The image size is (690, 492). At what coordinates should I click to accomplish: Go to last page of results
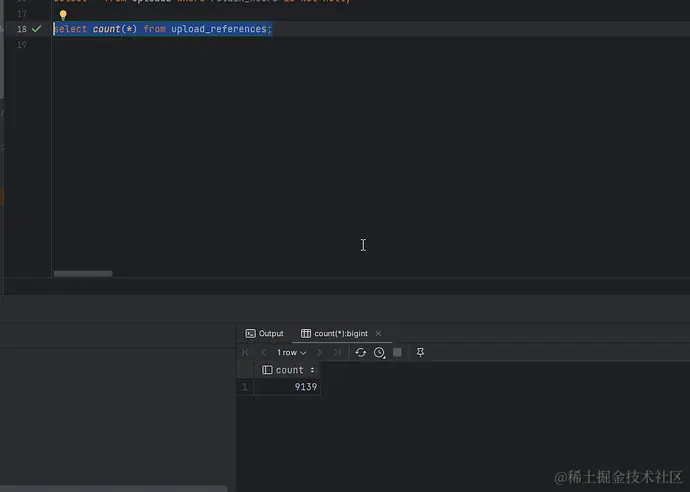click(x=338, y=352)
